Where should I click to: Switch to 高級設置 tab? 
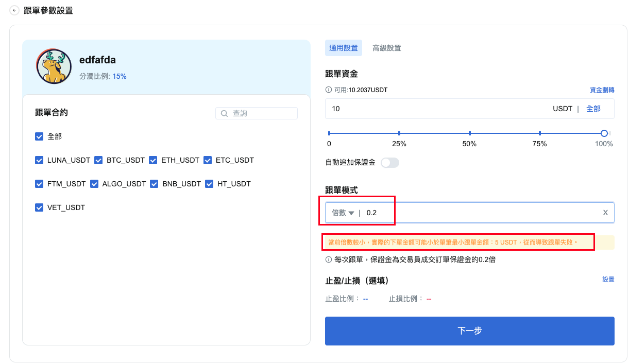pos(387,48)
